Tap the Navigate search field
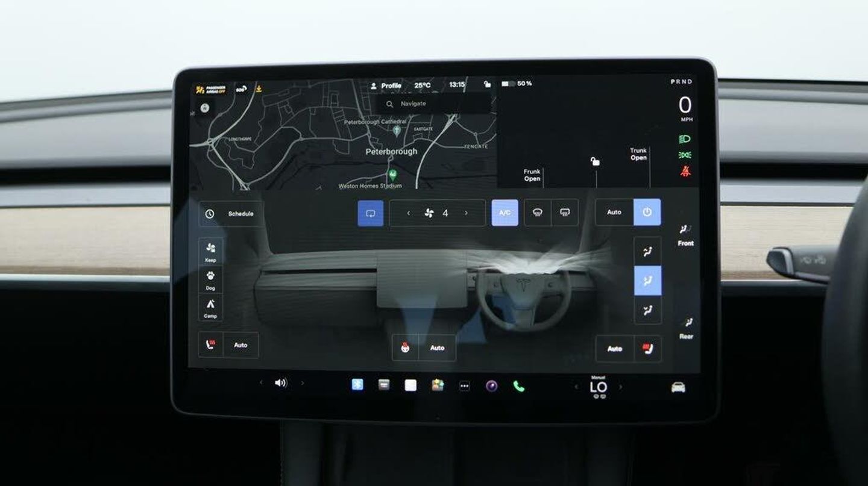The image size is (868, 486). pyautogui.click(x=433, y=104)
